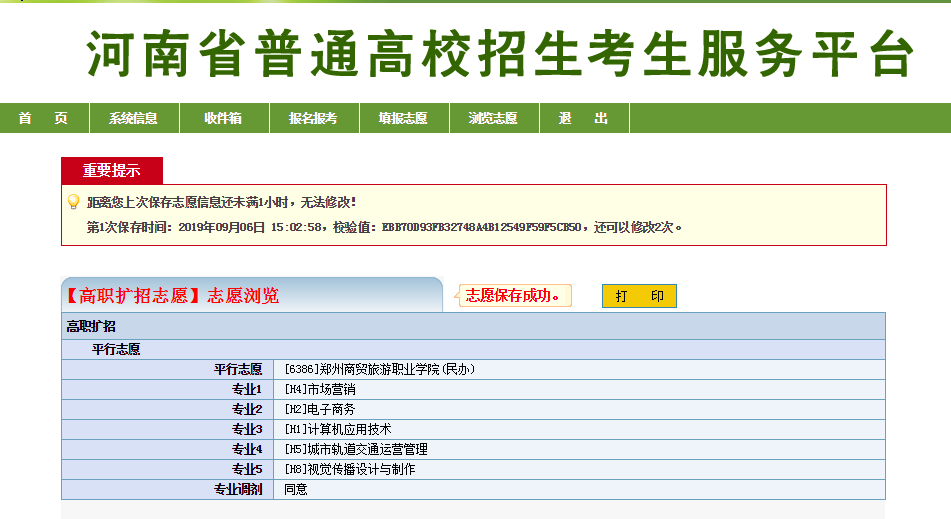Open the 系统信息 menu item
951x519 pixels.
133,118
